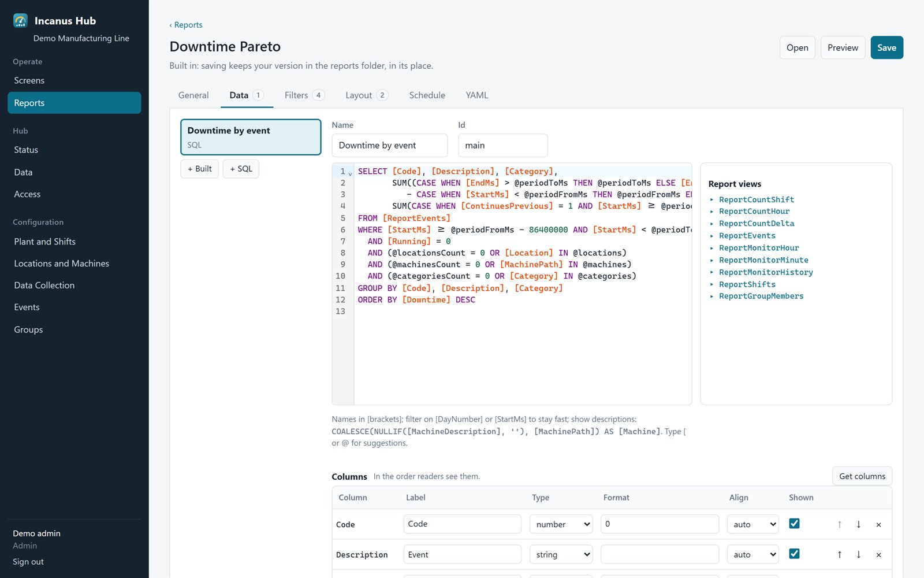This screenshot has width=924, height=578.
Task: Toggle Shown checkbox for Code column
Action: click(795, 523)
